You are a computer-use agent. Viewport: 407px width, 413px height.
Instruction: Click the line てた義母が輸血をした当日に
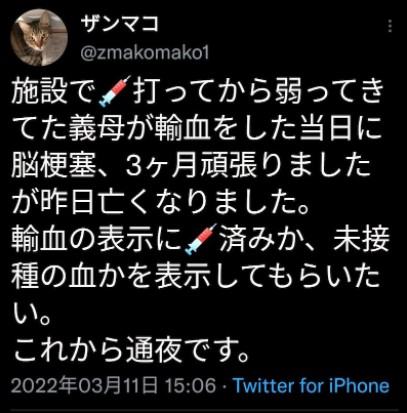196,128
